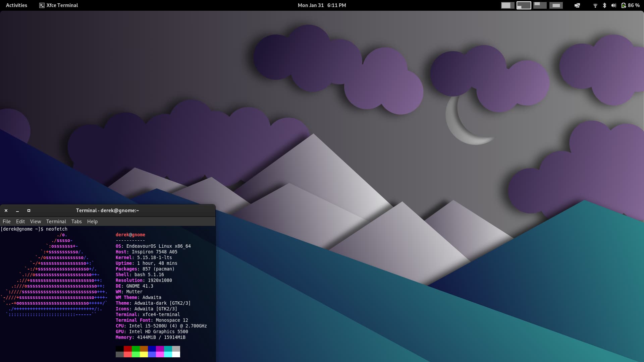Image resolution: width=644 pixels, height=362 pixels.
Task: Click the Activities button
Action: (16, 5)
